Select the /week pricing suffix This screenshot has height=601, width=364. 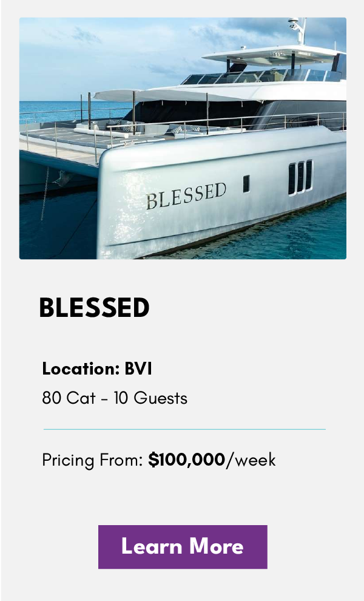click(x=251, y=459)
